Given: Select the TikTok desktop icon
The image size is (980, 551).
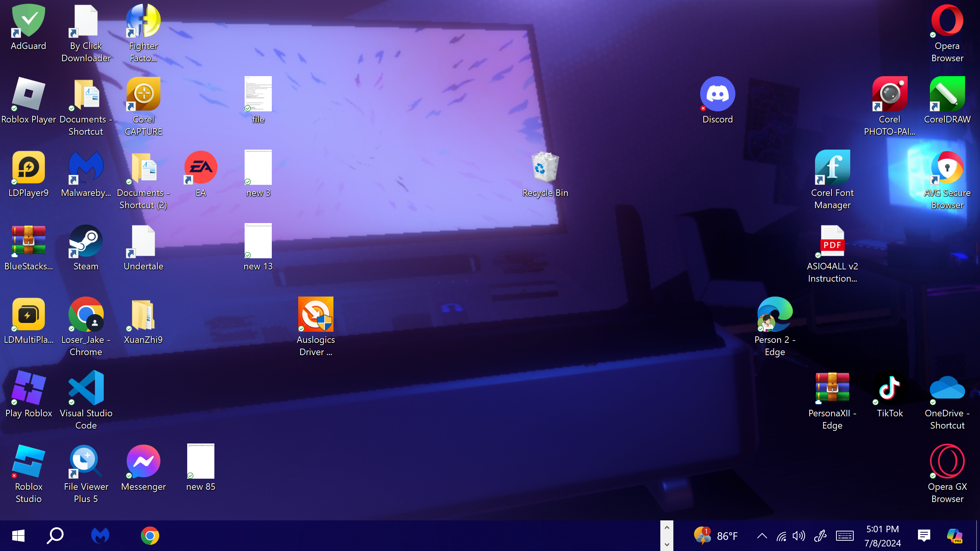Looking at the screenshot, I should pyautogui.click(x=890, y=388).
